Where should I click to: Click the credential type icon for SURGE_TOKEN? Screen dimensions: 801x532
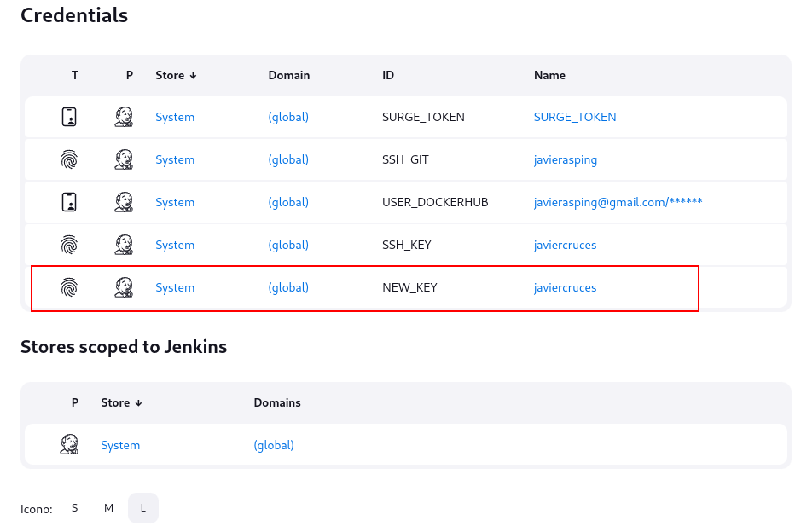tap(69, 117)
